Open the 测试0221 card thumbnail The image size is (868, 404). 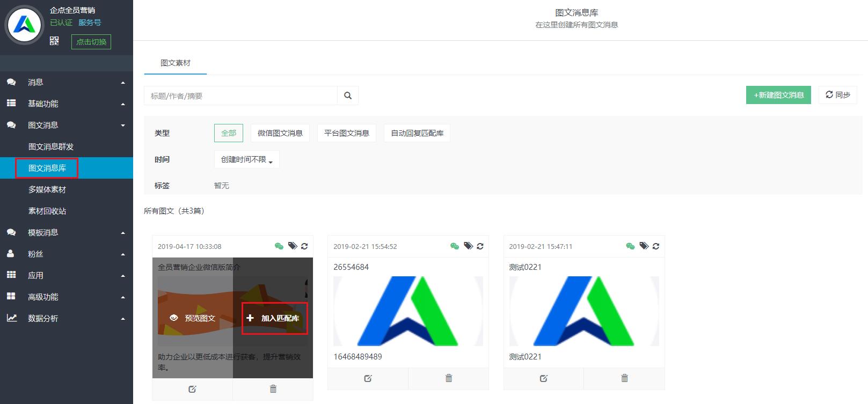[x=584, y=311]
